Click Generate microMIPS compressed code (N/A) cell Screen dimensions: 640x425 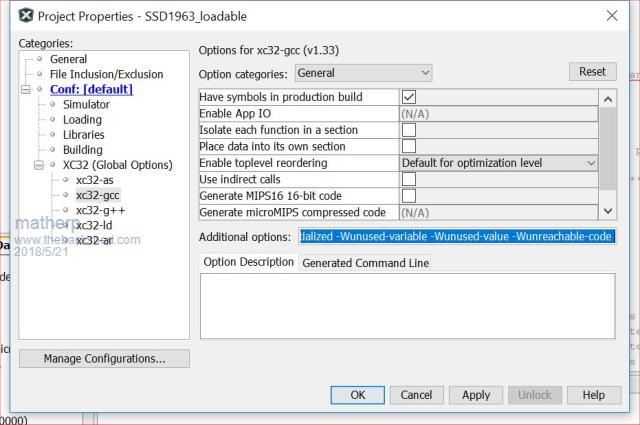[498, 212]
